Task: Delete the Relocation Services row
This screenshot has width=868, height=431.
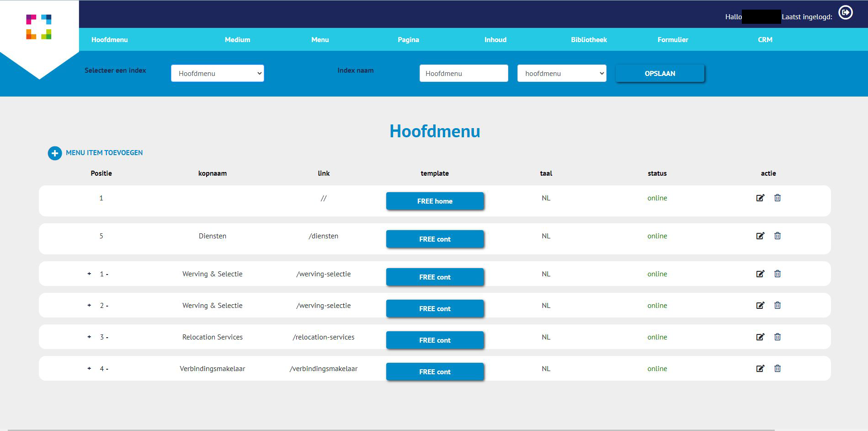Action: pyautogui.click(x=777, y=337)
